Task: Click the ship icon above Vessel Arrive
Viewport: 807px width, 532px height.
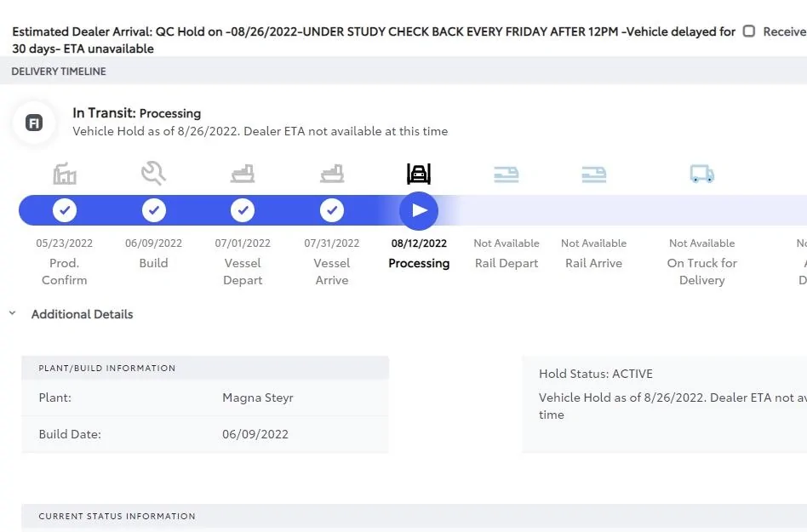Action: (x=332, y=174)
